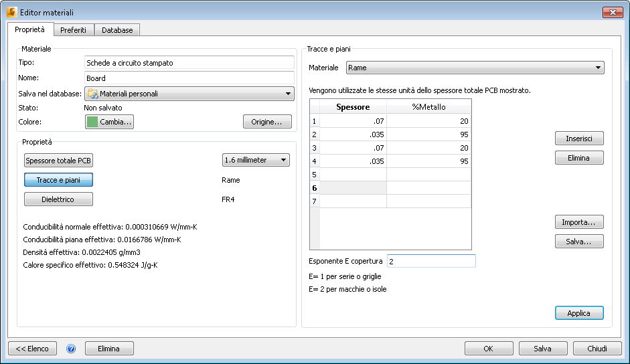Click the Editor materiali app icon in title bar
This screenshot has height=364, width=630.
pyautogui.click(x=11, y=13)
